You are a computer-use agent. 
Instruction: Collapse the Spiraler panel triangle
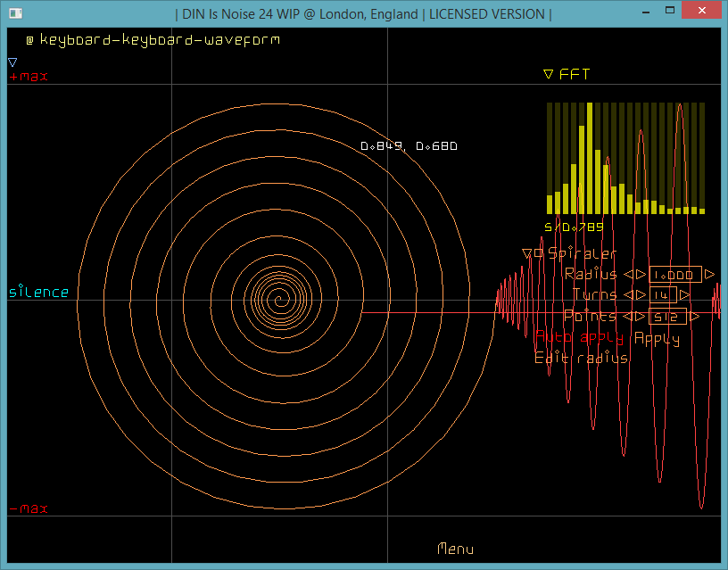pyautogui.click(x=526, y=253)
